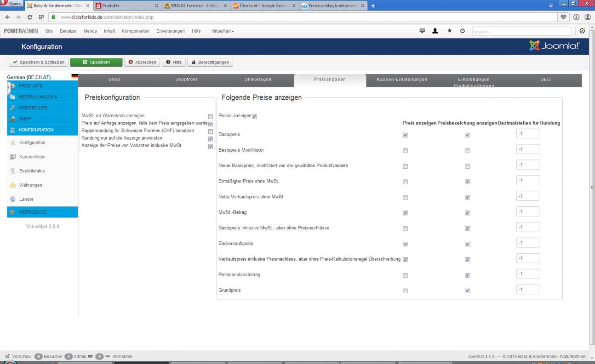This screenshot has height=364, width=595.
Task: Toggle the main 'Preise anzeigen' checkbox
Action: point(255,117)
